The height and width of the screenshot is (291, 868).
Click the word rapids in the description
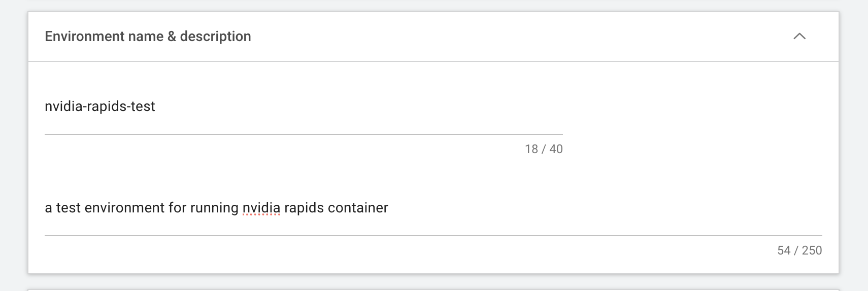tap(304, 208)
